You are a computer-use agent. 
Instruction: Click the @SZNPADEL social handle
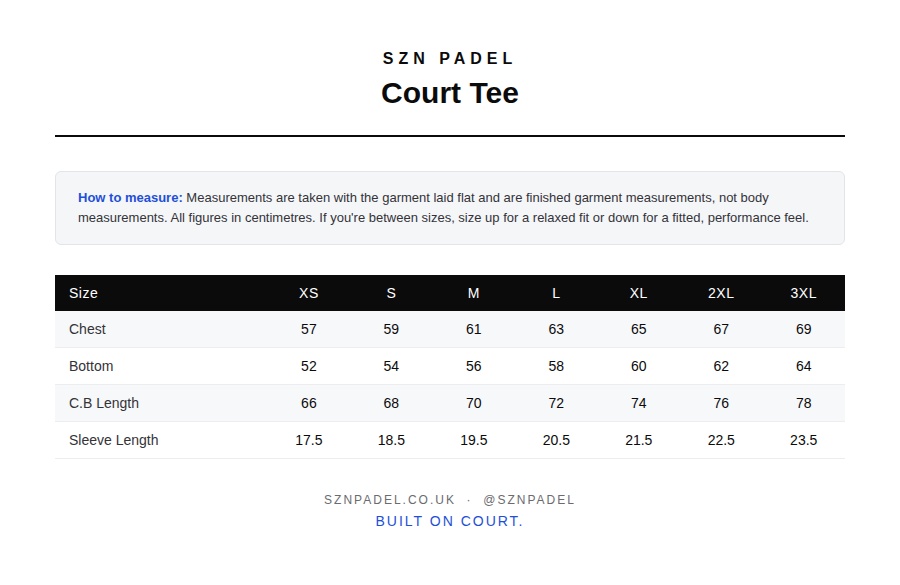coord(529,499)
